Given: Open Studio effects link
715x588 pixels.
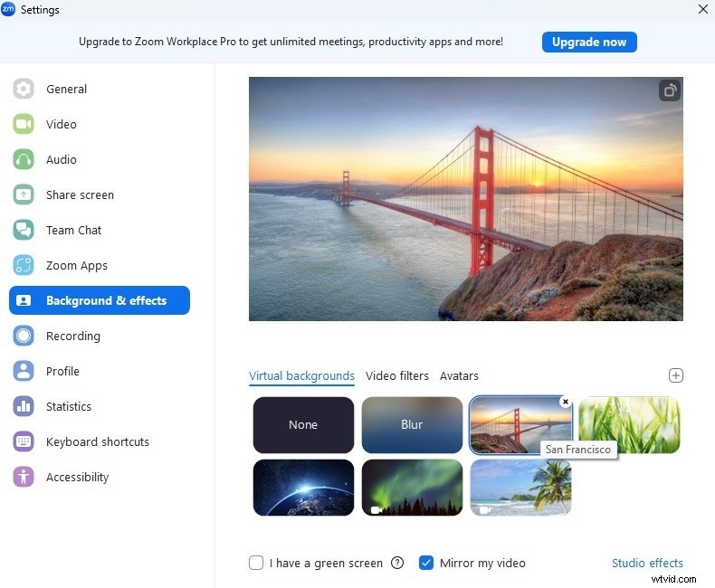Looking at the screenshot, I should pos(647,563).
